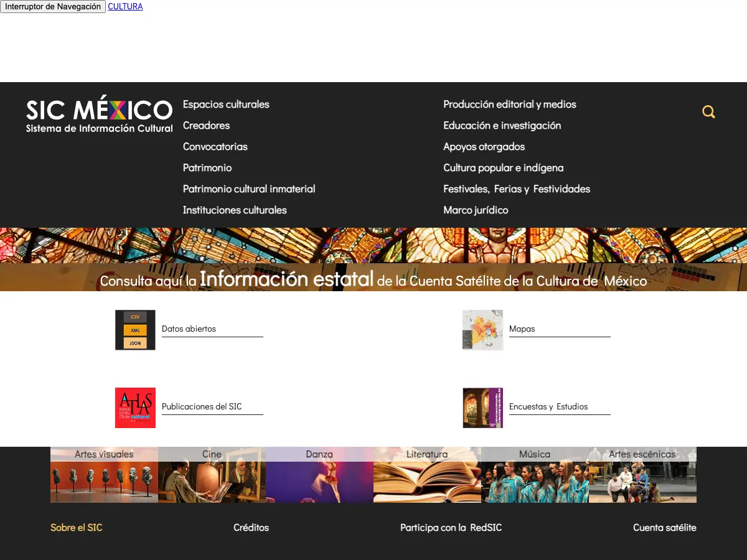Image resolution: width=747 pixels, height=560 pixels.
Task: Go to Festivales, Ferias y Festividades
Action: point(517,189)
